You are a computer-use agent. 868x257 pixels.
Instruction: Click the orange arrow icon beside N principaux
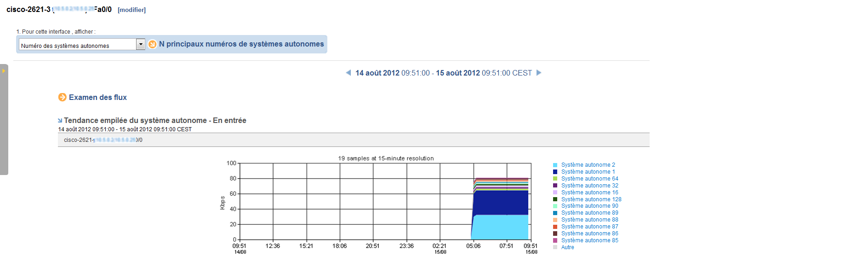coord(153,44)
